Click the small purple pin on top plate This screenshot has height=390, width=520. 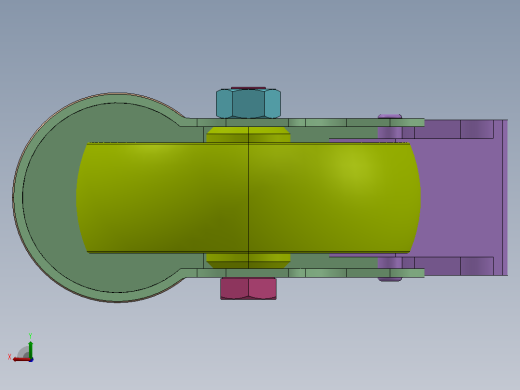[x=390, y=116]
